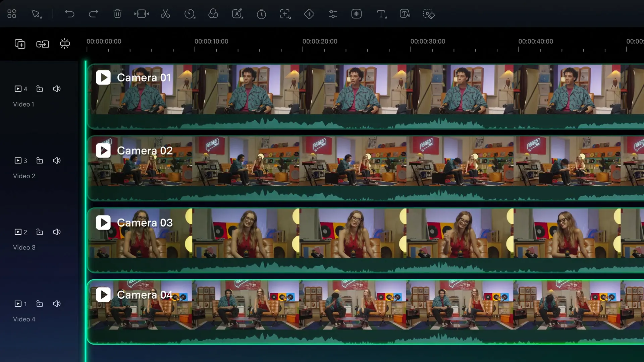Click the Camera 04 play icon
644x362 pixels.
tap(103, 295)
